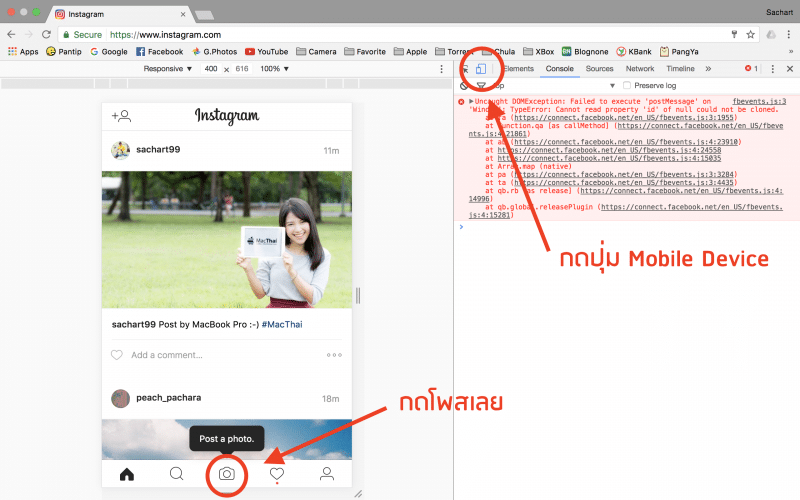This screenshot has height=500, width=800.
Task: Click the browser forward arrow
Action: [29, 34]
